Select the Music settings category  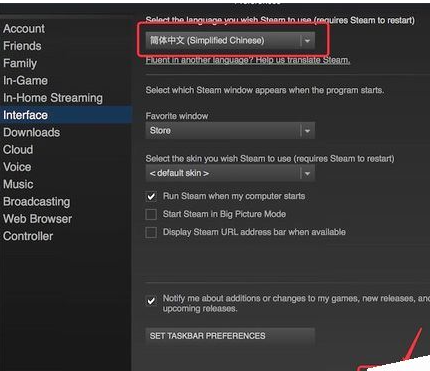pyautogui.click(x=18, y=184)
